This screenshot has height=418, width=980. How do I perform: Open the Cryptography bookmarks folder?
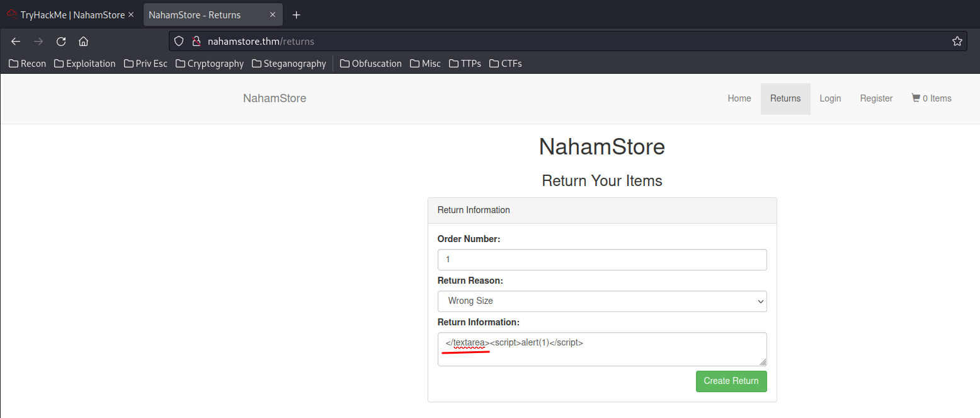pyautogui.click(x=210, y=64)
